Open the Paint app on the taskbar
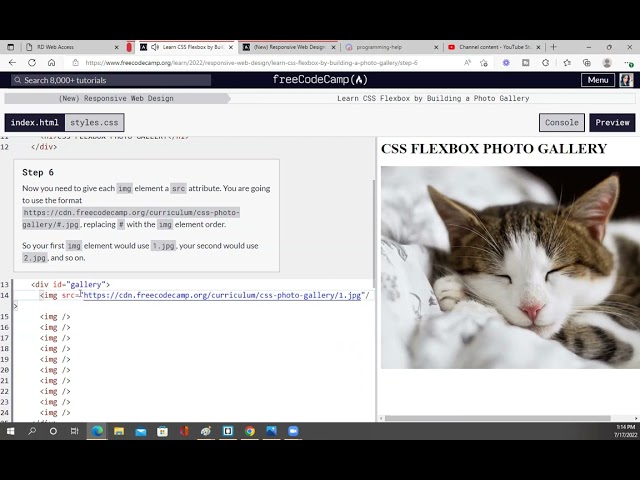This screenshot has width=640, height=480. tap(206, 431)
